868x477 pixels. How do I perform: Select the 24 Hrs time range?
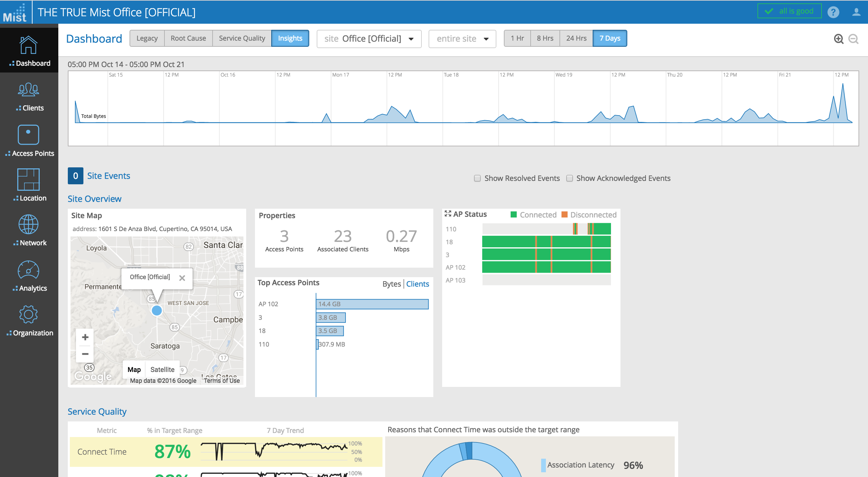tap(576, 38)
